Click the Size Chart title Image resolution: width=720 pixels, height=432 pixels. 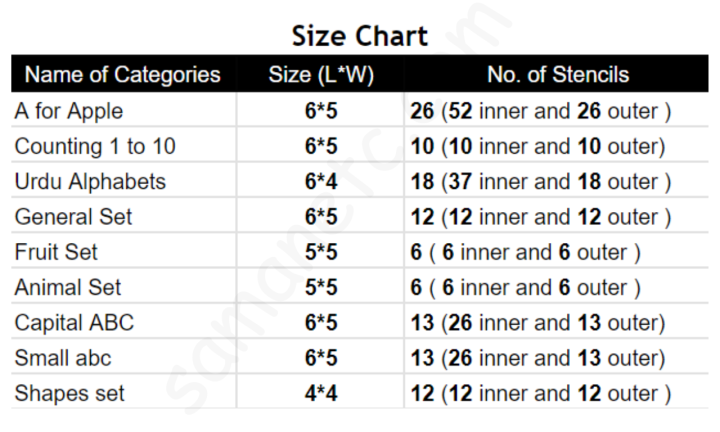[360, 36]
